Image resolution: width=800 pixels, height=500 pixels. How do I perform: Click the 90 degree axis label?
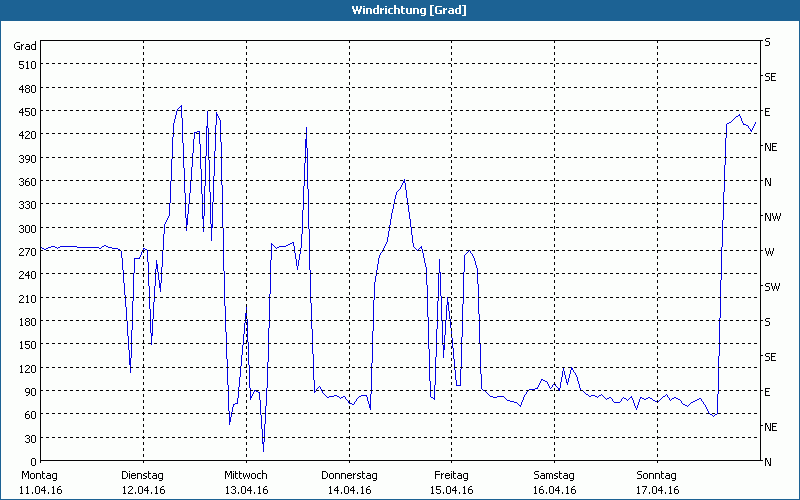tap(31, 392)
